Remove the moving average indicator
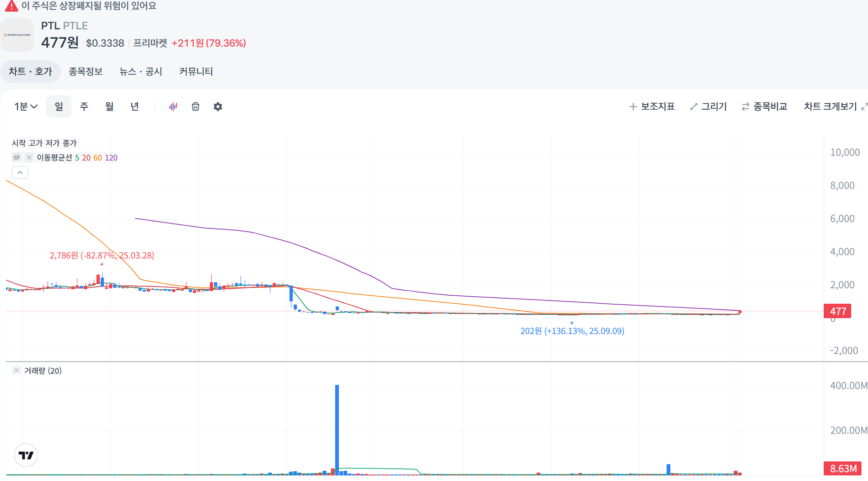This screenshot has height=481, width=868. (x=29, y=158)
